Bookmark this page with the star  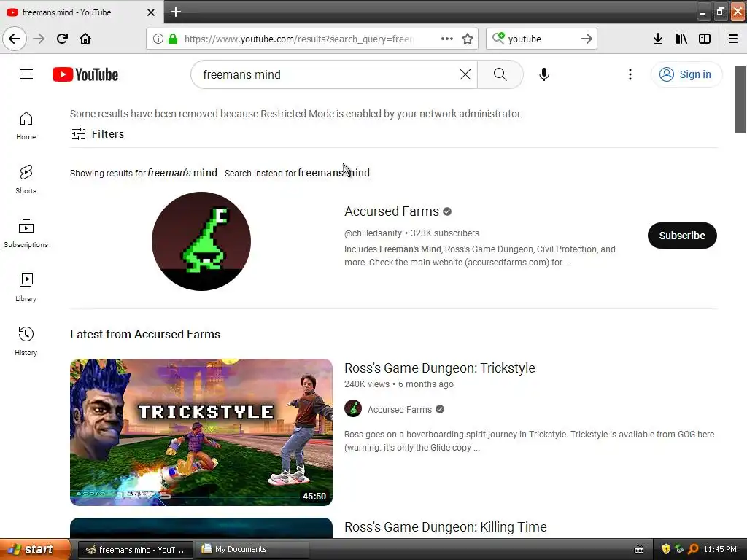(468, 39)
